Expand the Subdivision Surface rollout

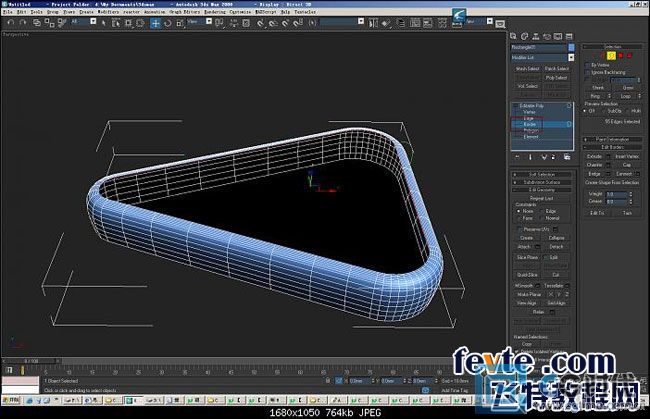point(542,182)
